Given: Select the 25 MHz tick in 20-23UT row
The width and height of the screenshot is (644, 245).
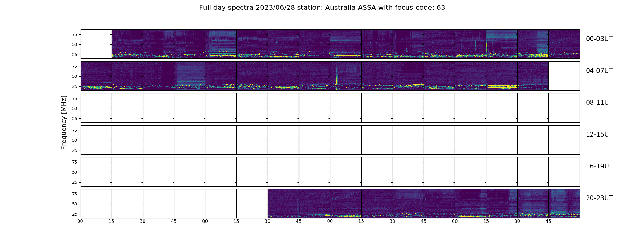Looking at the screenshot, I should coord(74,214).
